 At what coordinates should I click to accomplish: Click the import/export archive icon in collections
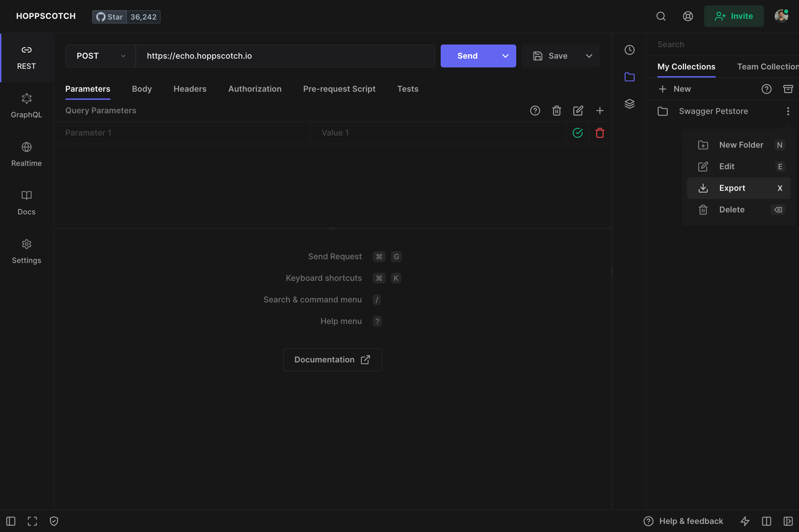coord(788,89)
